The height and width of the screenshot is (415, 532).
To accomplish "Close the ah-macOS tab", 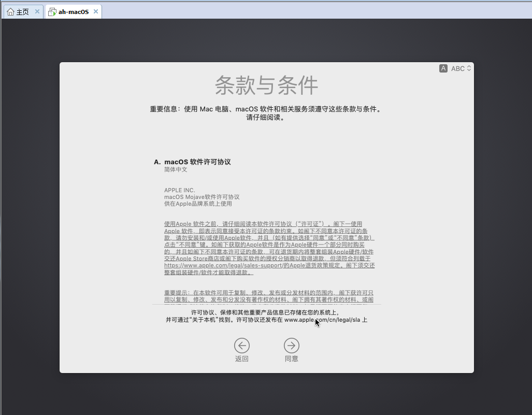I will (x=96, y=12).
